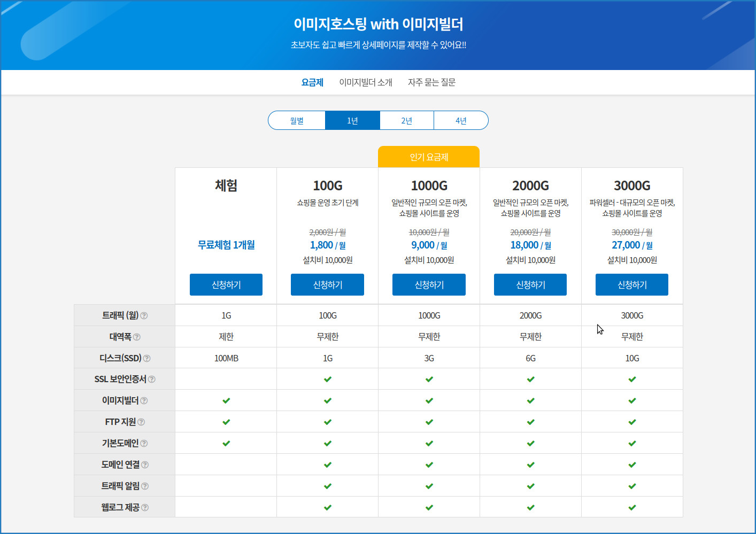Apply for the 1000G plan
Screen dimensions: 756x534
point(429,285)
